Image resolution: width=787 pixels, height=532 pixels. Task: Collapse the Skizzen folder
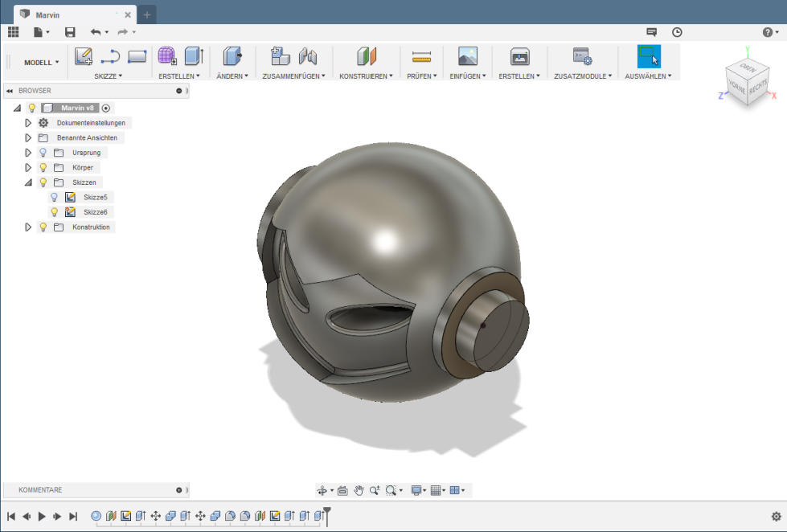(x=28, y=182)
